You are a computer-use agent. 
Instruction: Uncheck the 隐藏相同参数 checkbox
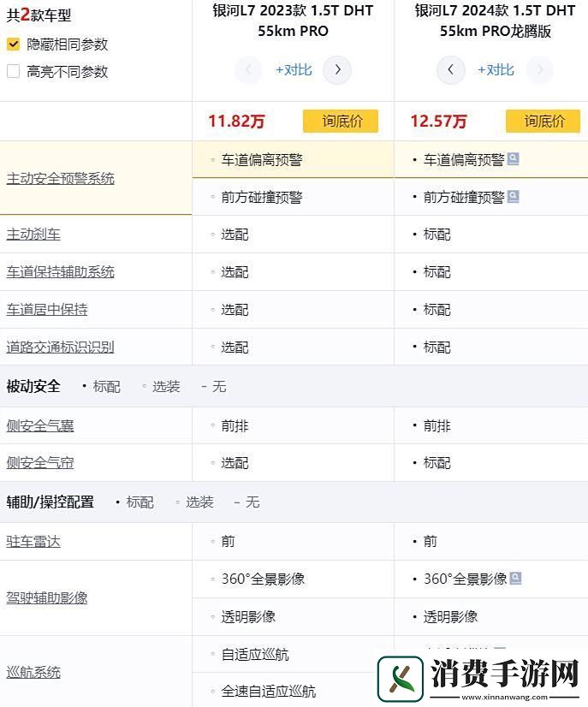pos(13,45)
